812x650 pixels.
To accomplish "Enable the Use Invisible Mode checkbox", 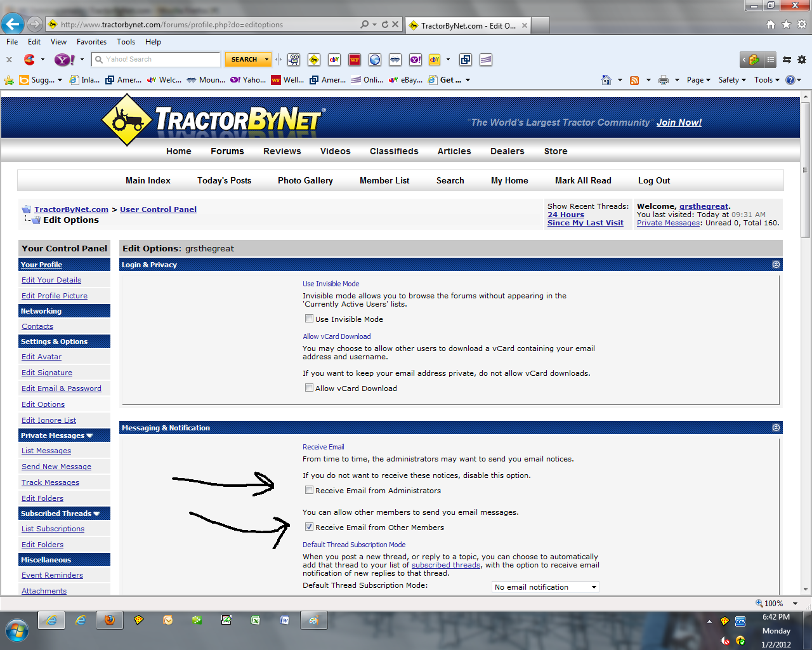I will point(310,319).
